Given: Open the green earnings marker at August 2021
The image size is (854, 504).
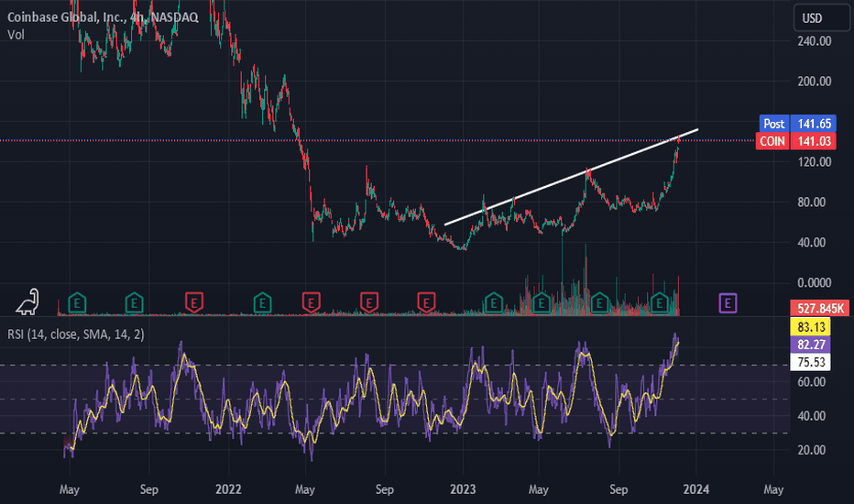Looking at the screenshot, I should [134, 302].
